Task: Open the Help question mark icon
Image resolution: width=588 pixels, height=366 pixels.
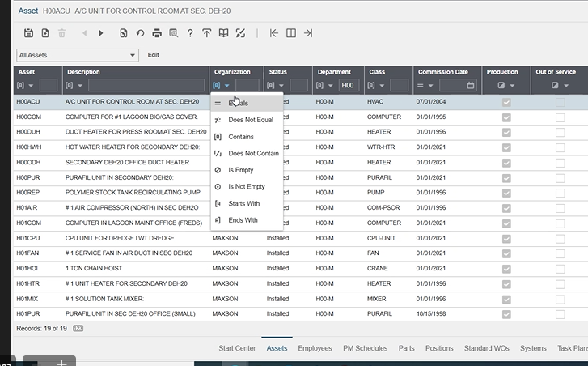Action: 190,33
